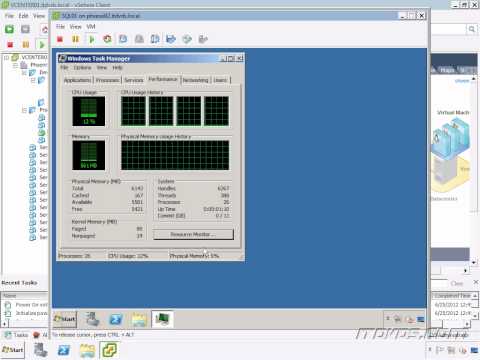Connect CD/DVD device icon in console toolbar

point(187,39)
